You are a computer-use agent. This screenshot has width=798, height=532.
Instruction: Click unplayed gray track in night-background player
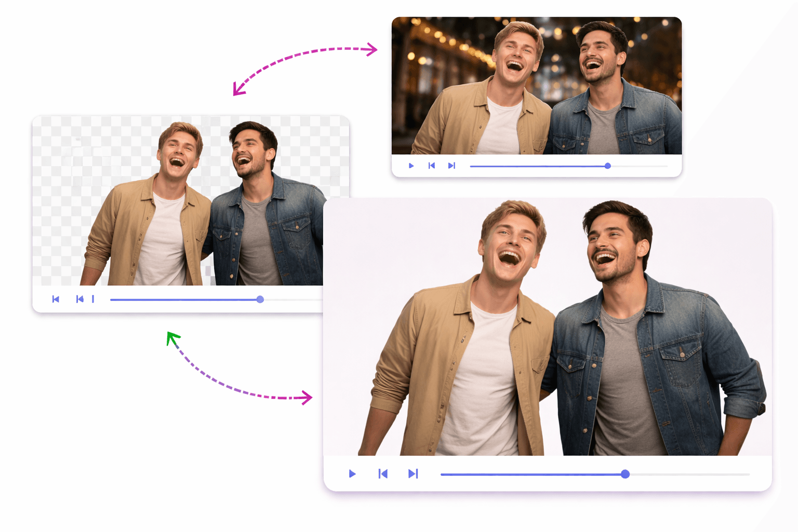(639, 166)
